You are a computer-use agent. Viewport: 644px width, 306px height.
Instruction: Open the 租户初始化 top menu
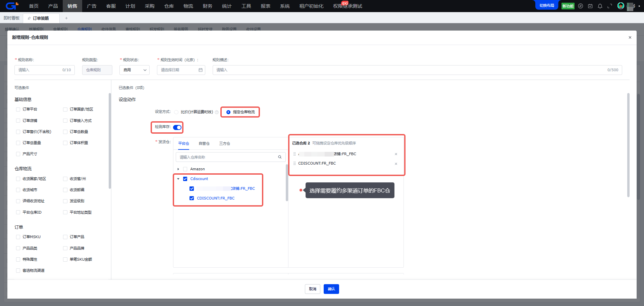tap(311, 6)
